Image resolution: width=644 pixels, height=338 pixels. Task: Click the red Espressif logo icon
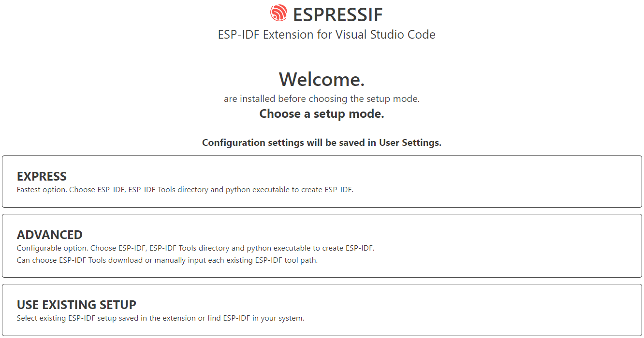[278, 13]
